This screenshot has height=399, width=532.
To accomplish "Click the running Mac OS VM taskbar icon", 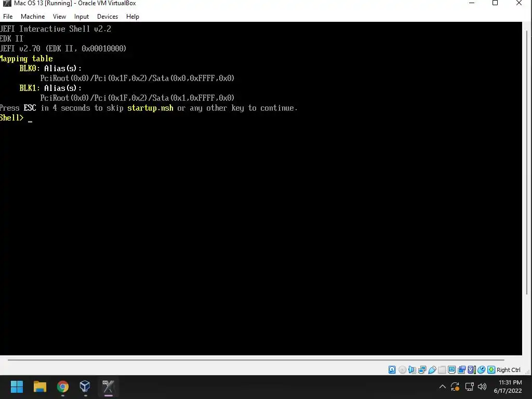I will [x=108, y=387].
